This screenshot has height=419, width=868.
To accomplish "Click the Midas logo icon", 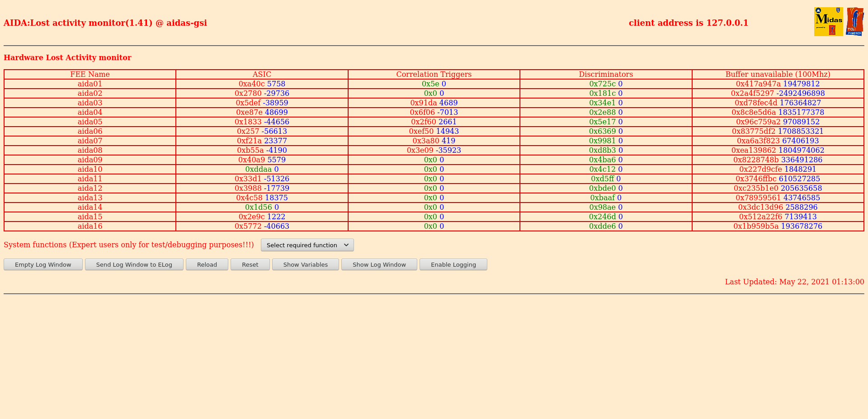I will click(x=828, y=22).
